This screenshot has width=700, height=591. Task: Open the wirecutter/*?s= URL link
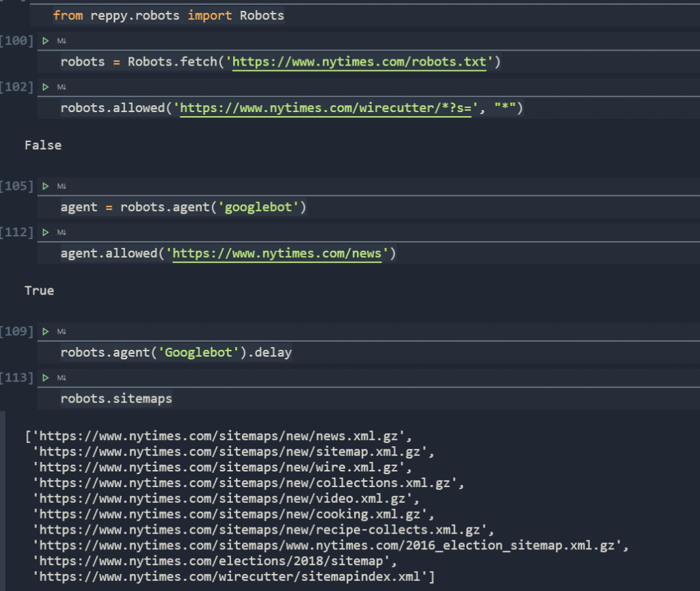tap(325, 108)
